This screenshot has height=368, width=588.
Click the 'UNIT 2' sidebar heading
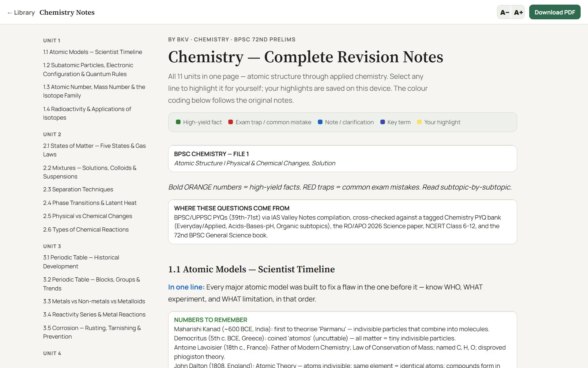(x=52, y=134)
